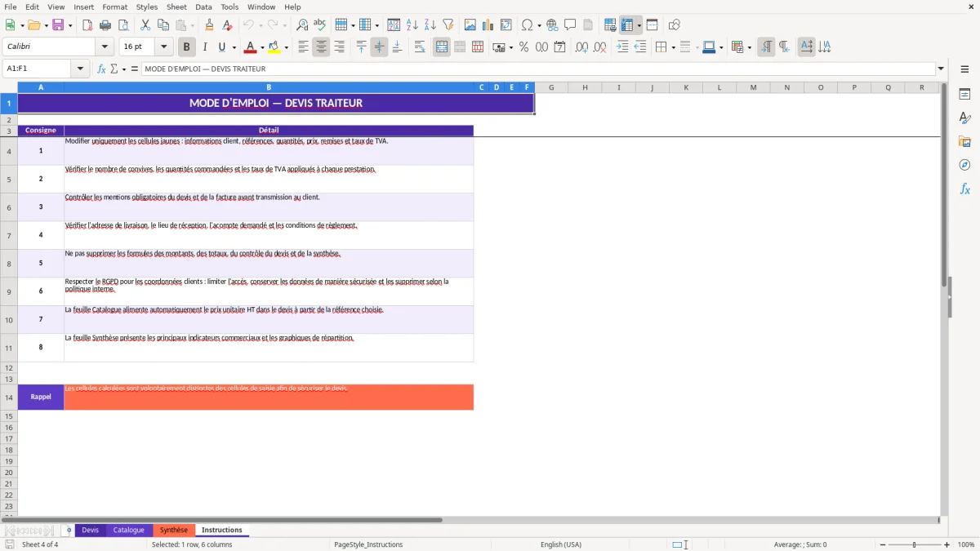Run the spelling check
980x551 pixels.
pos(320,25)
